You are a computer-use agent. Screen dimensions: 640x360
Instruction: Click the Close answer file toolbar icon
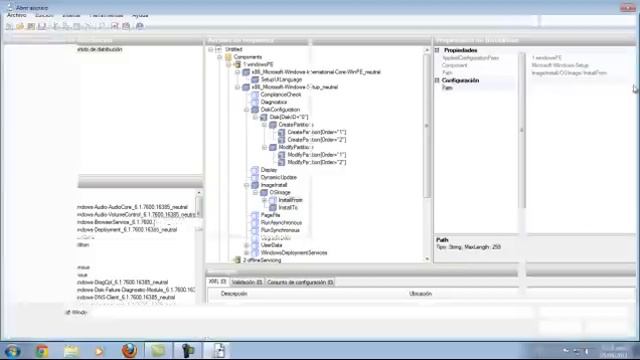click(x=31, y=26)
